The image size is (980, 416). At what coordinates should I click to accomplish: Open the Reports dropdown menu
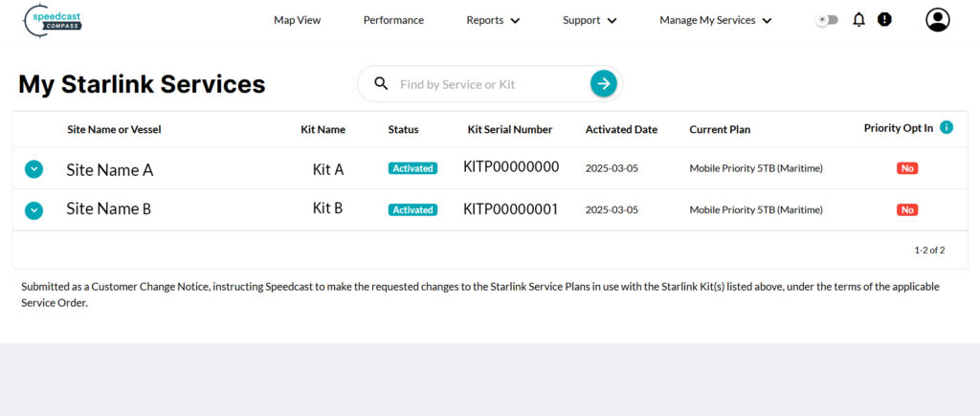click(493, 20)
